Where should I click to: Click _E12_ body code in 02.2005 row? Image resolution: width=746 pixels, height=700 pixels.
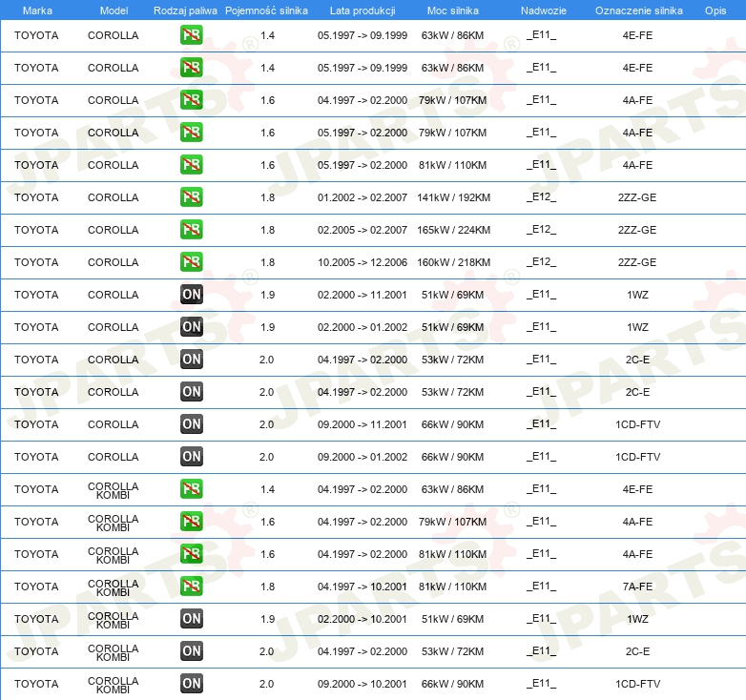pos(541,230)
